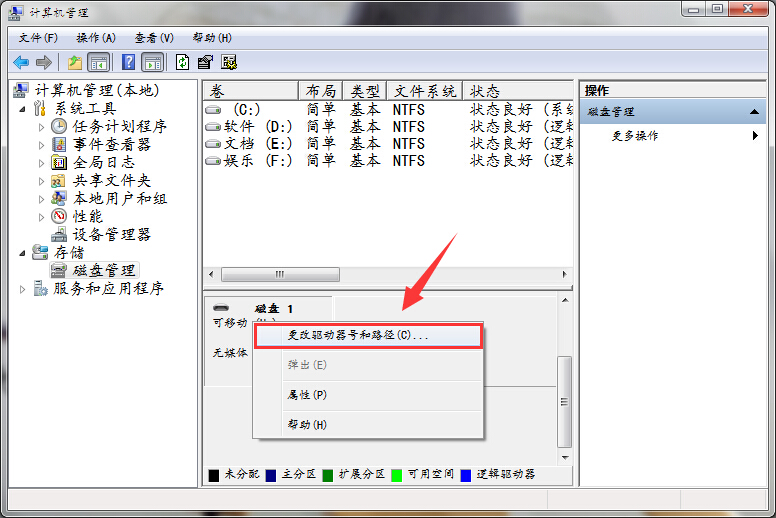
Task: Toggle the Show/Hide Action Pane button
Action: tap(152, 62)
